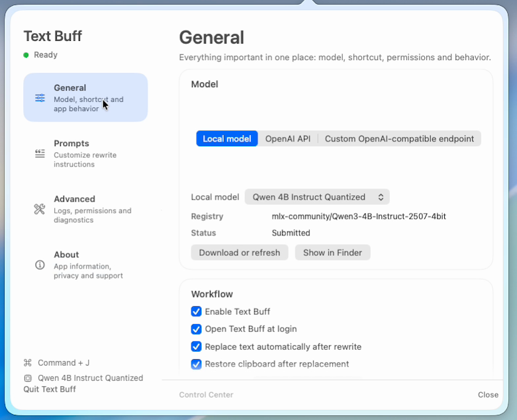Click the Show in Finder button
Screen dimensions: 517x420
pos(333,253)
